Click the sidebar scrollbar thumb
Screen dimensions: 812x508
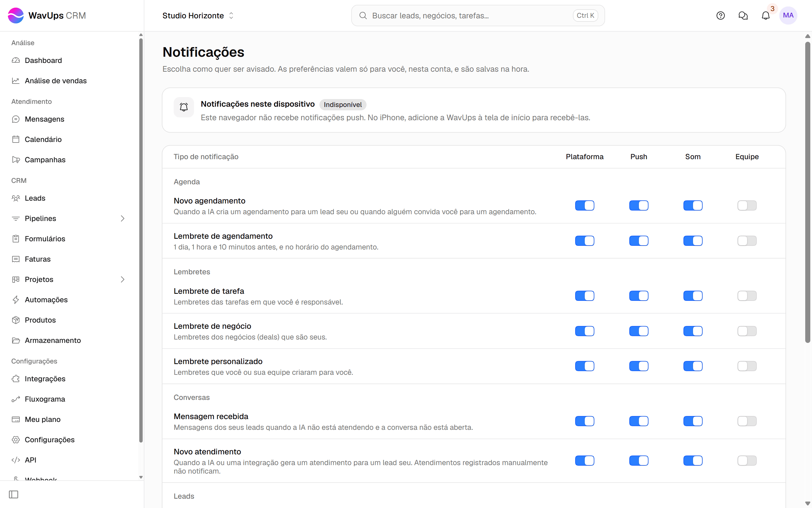click(x=141, y=240)
